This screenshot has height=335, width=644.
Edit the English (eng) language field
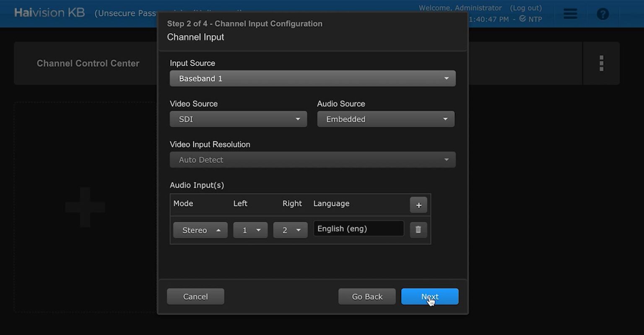[x=358, y=228]
